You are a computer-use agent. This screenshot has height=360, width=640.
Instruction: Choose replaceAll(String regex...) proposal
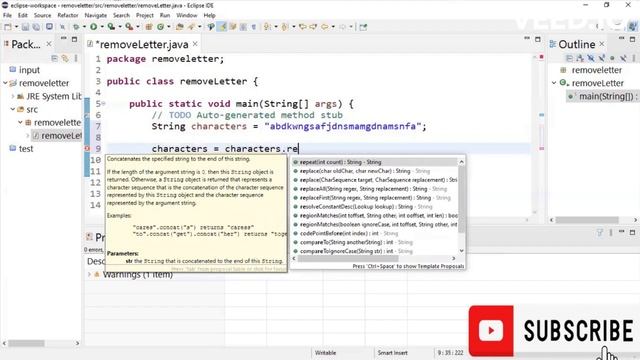tap(375, 189)
